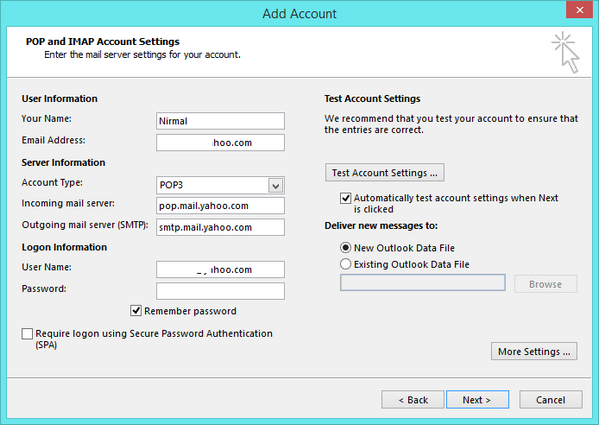Screen dimensions: 599x425
Task: Untick Automatically test account settings checkbox
Action: 345,198
